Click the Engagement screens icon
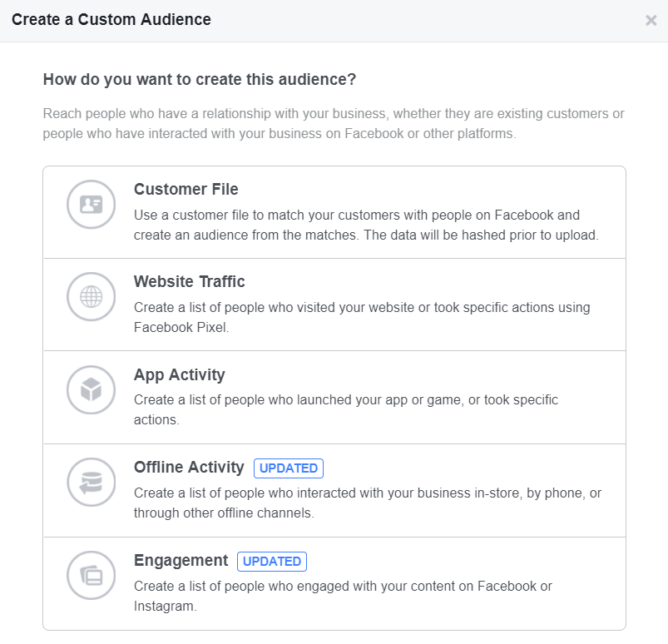 [91, 575]
